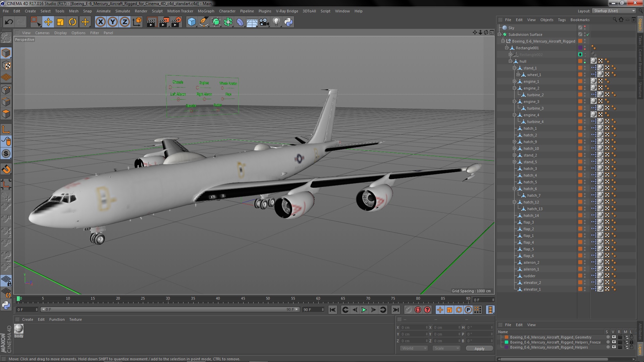Toggle Y axis lock

coord(113,22)
